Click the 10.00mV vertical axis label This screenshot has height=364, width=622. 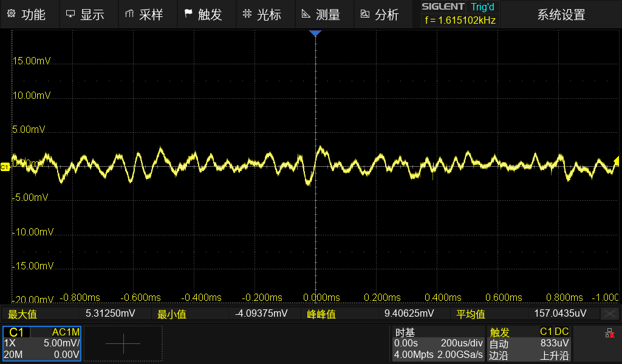(32, 95)
